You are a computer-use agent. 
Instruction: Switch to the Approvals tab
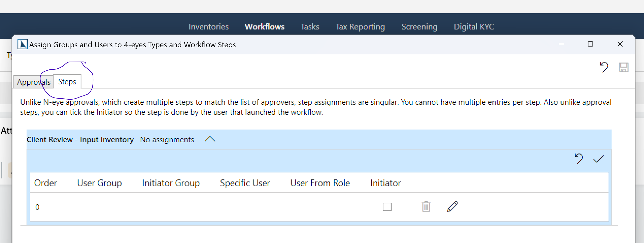34,82
